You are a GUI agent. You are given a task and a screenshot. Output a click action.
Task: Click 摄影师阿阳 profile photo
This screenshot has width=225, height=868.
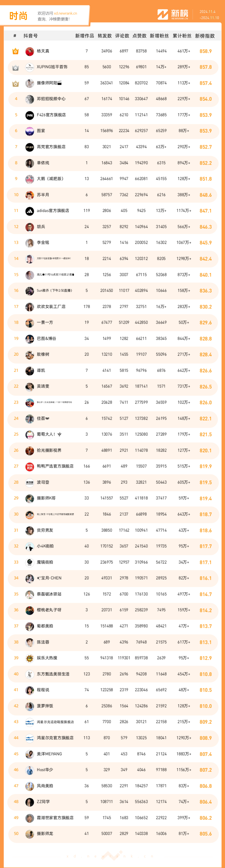click(30, 83)
